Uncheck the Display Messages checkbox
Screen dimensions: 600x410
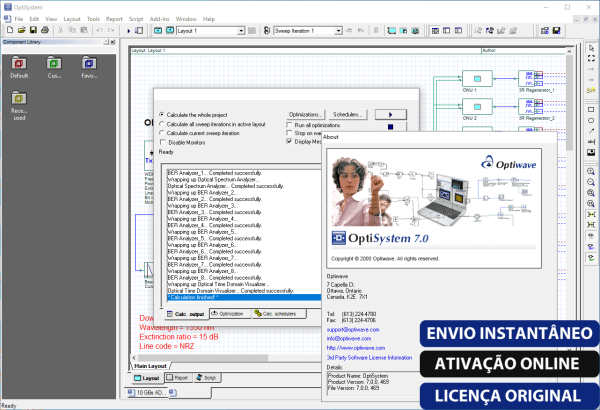tap(289, 141)
